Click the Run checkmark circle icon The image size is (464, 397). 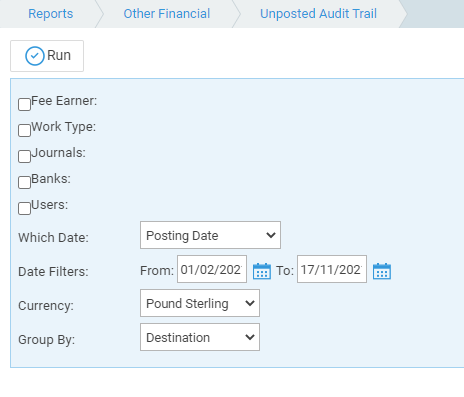35,56
